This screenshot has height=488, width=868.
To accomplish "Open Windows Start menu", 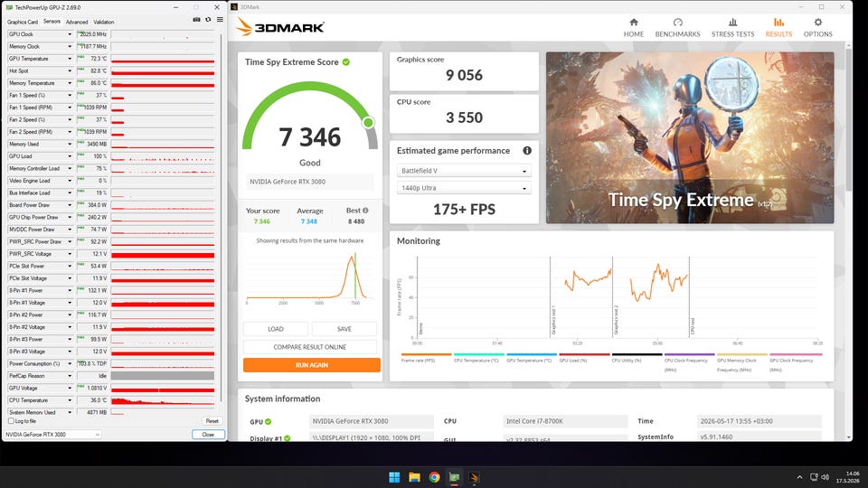I will coord(394,477).
